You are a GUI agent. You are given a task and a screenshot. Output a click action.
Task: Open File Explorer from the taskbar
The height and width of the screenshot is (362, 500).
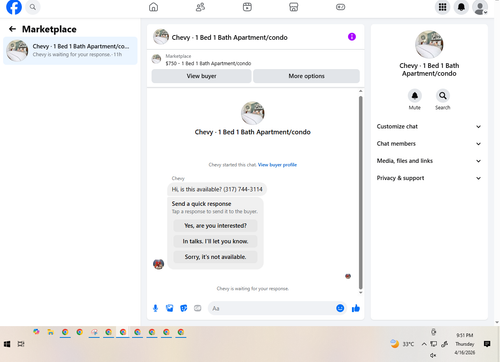click(50, 332)
